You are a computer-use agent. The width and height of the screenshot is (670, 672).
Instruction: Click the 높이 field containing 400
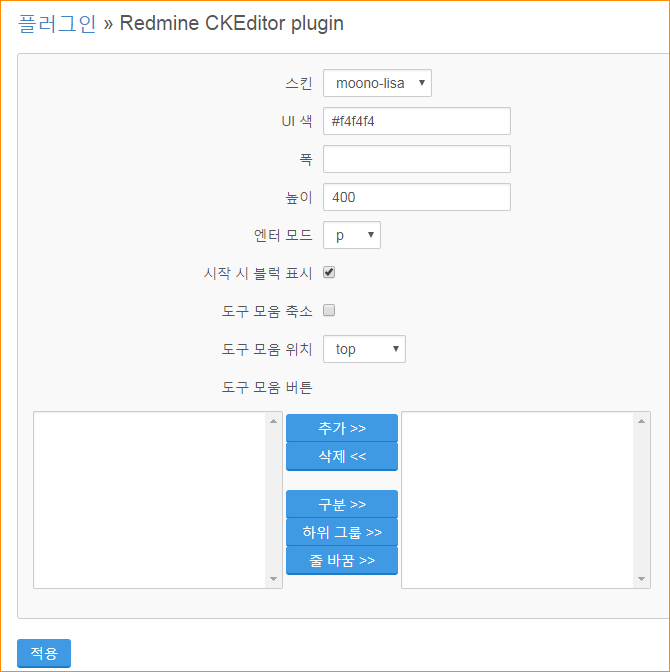(417, 197)
